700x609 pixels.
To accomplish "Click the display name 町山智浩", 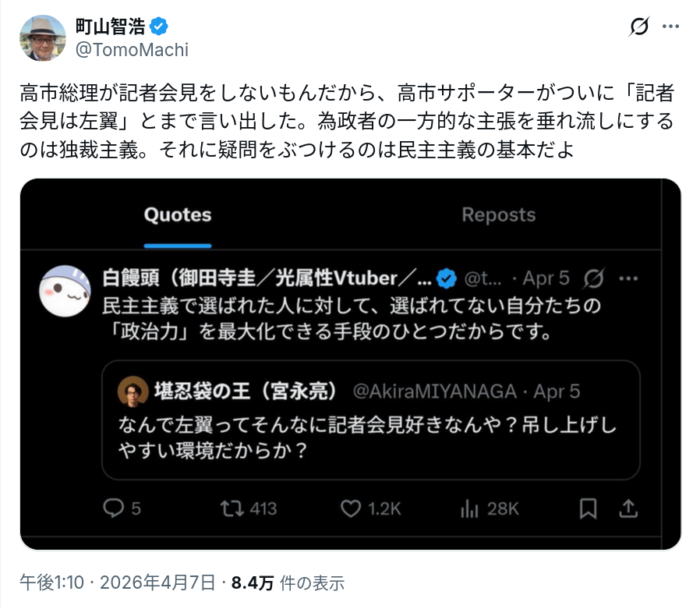I will pos(110,27).
